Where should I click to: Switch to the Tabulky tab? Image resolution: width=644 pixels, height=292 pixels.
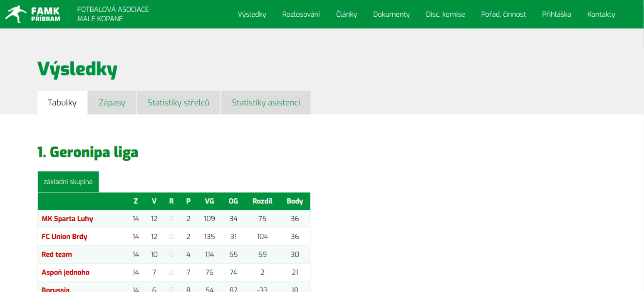pos(62,102)
